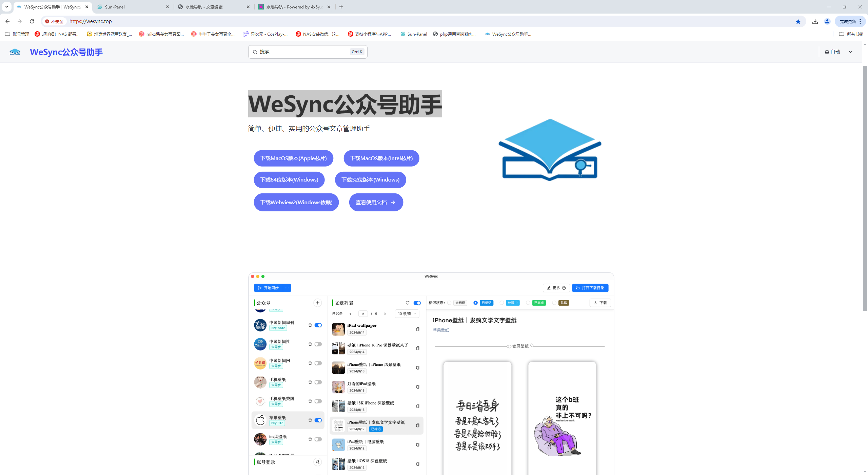
Task: Open the 查看使用文档 link
Action: [x=376, y=203]
